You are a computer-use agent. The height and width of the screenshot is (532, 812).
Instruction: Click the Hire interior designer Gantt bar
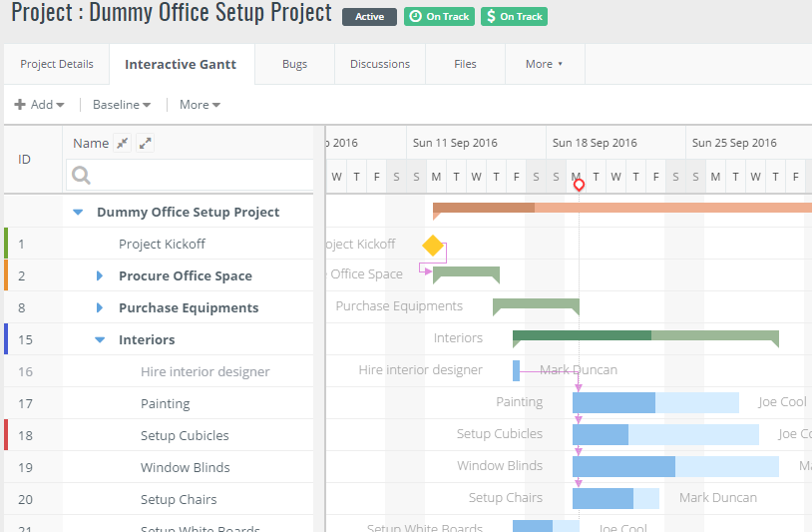coord(516,371)
